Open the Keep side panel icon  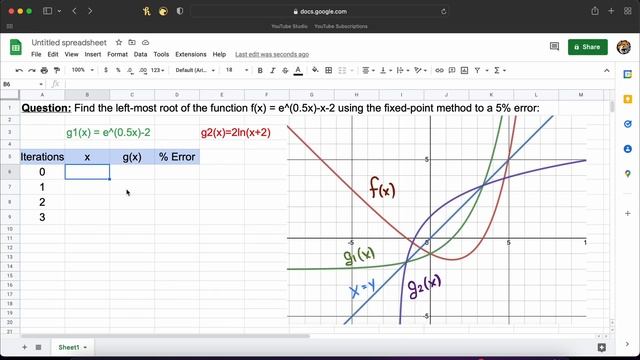(628, 99)
